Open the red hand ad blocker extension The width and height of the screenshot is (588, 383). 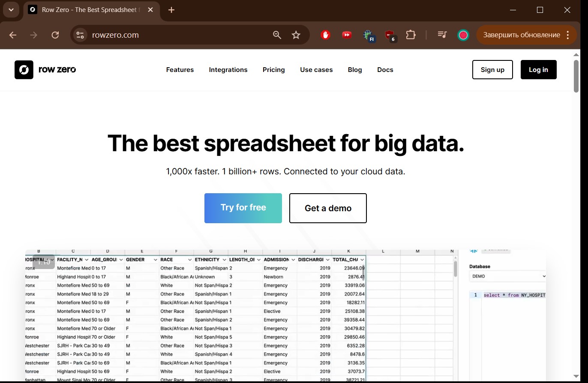pyautogui.click(x=326, y=35)
